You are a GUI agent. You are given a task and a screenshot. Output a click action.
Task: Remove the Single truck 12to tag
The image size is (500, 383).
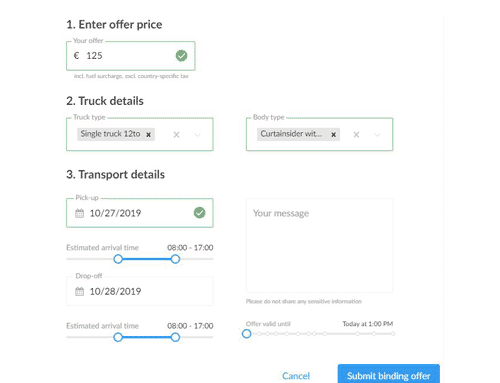(149, 134)
